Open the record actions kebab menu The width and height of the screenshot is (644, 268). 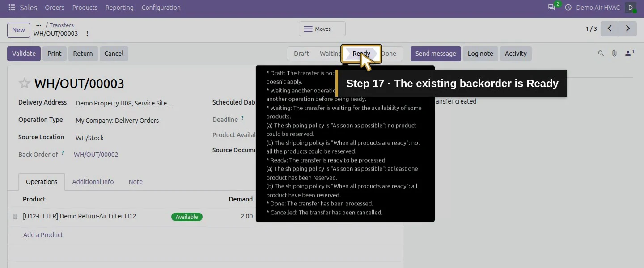tap(87, 33)
